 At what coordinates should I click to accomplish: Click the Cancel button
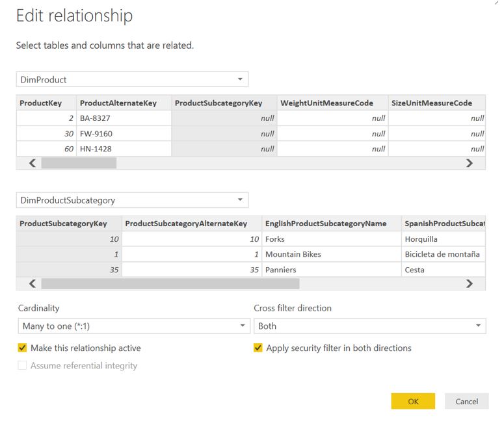tap(467, 401)
